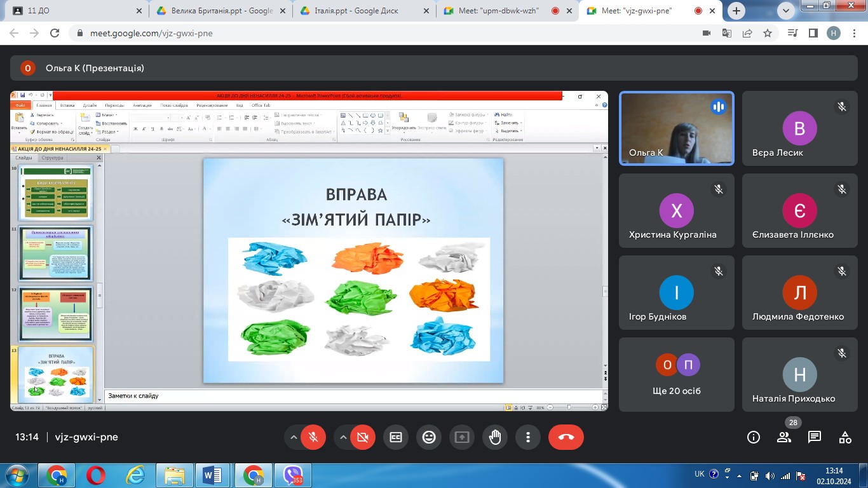The image size is (868, 488).
Task: Switch to the Італія.ppt browser tab
Action: pyautogui.click(x=362, y=11)
